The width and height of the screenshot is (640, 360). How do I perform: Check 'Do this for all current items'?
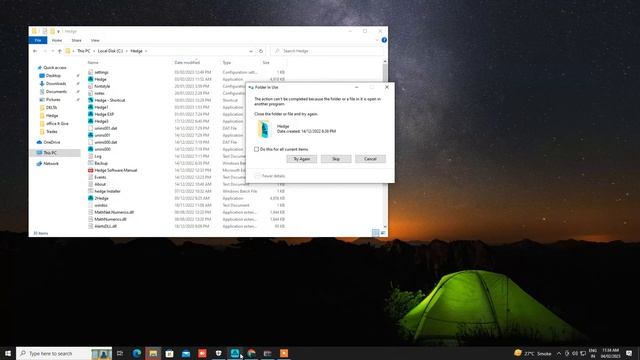256,149
